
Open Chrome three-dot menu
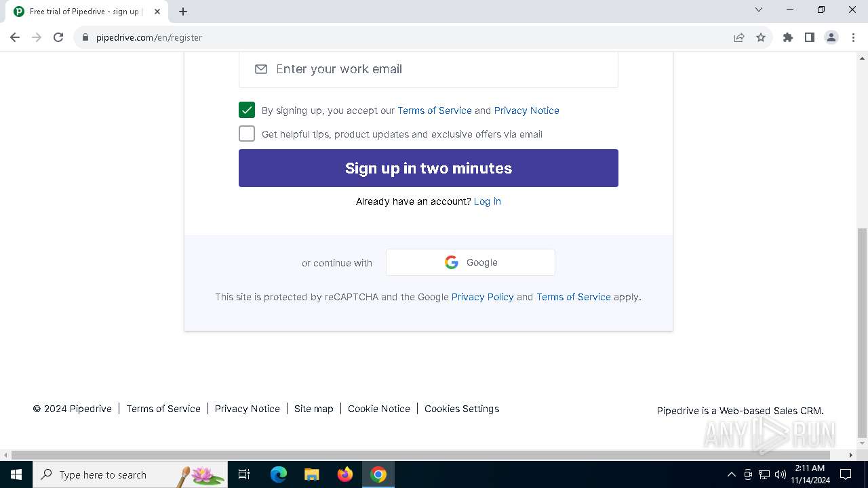[853, 37]
